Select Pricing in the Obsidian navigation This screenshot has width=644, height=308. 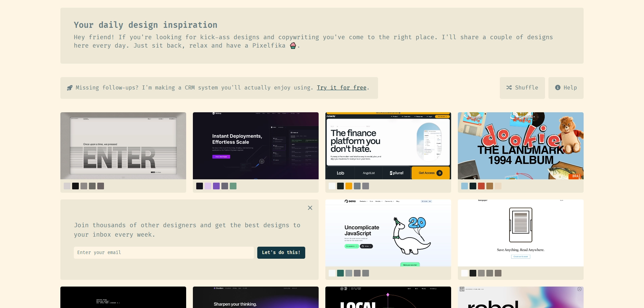tap(234, 288)
